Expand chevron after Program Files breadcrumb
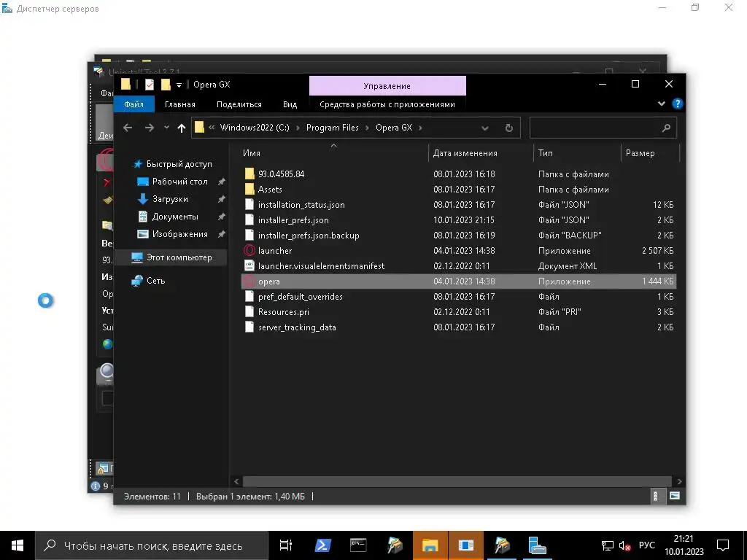Viewport: 747px width, 560px height. (x=368, y=128)
